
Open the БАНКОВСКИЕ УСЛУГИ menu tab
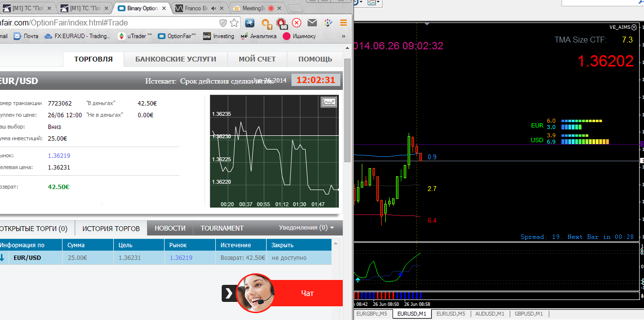[x=176, y=59]
